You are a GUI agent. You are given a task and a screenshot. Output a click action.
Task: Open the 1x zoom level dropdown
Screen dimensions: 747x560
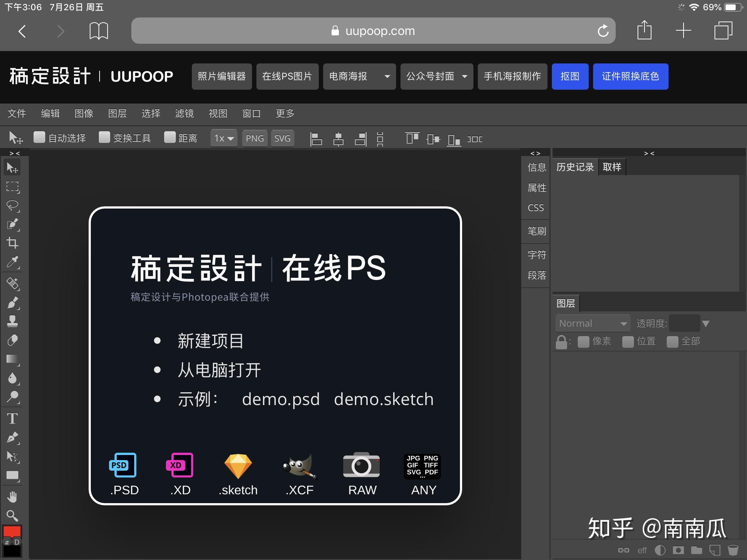pyautogui.click(x=223, y=138)
